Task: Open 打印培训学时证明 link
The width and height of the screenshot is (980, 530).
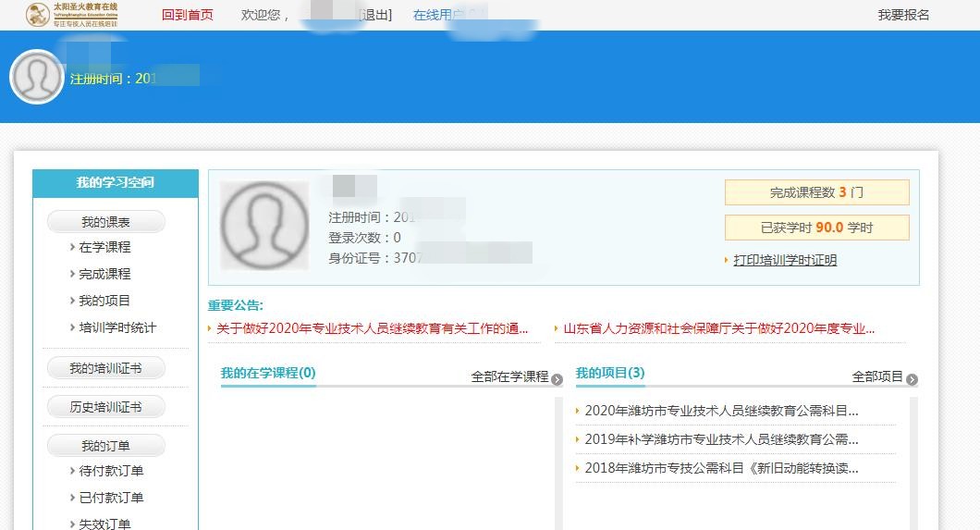Action: point(784,260)
